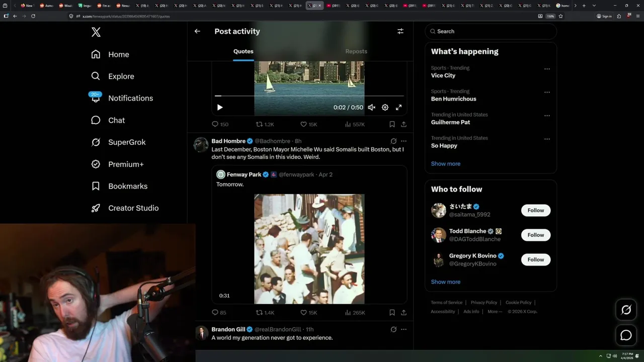The height and width of the screenshot is (362, 644).
Task: View Bad Hombre post analytics 265K
Action: 355,313
